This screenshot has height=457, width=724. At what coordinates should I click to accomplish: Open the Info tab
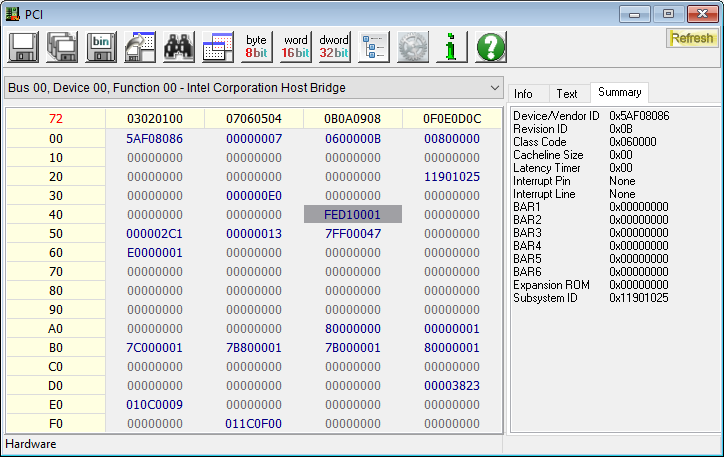coord(523,93)
